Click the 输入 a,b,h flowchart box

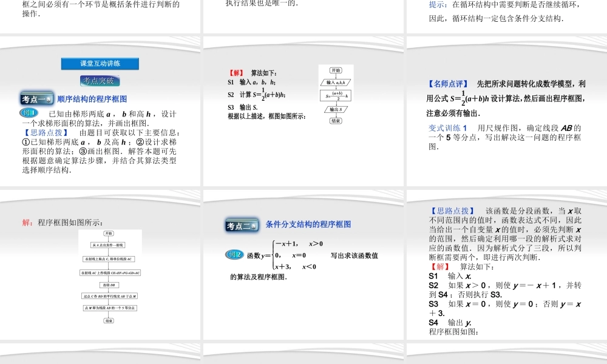pos(336,83)
